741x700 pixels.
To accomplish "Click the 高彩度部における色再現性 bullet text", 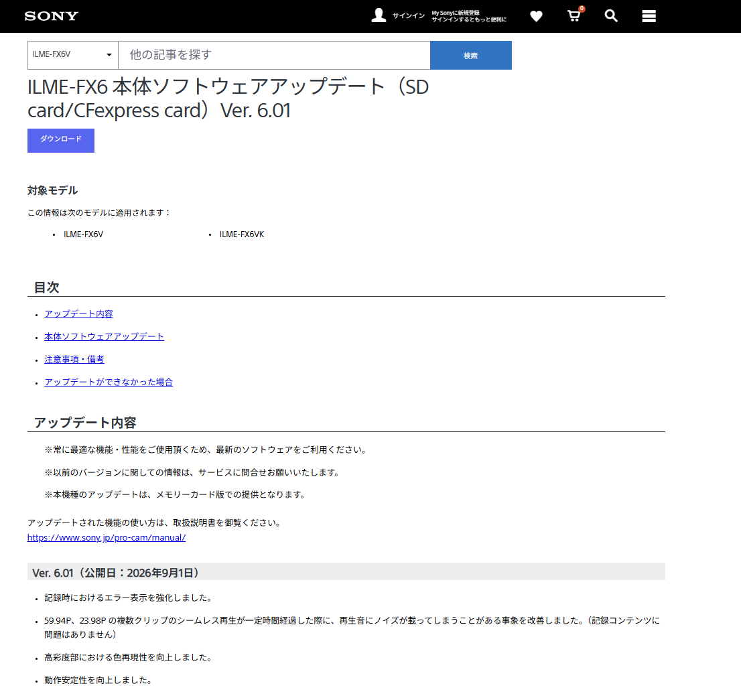I will pos(129,658).
